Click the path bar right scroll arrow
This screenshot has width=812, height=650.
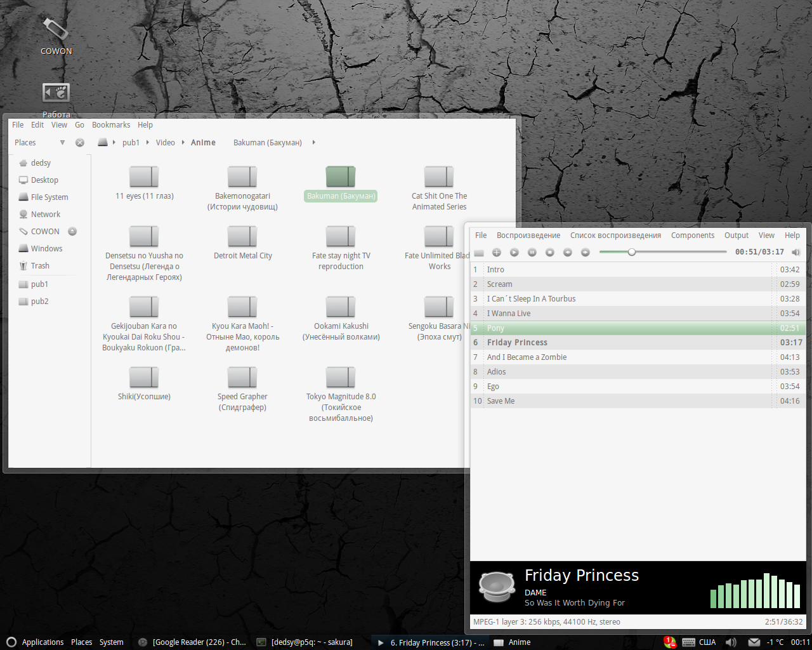coord(313,143)
